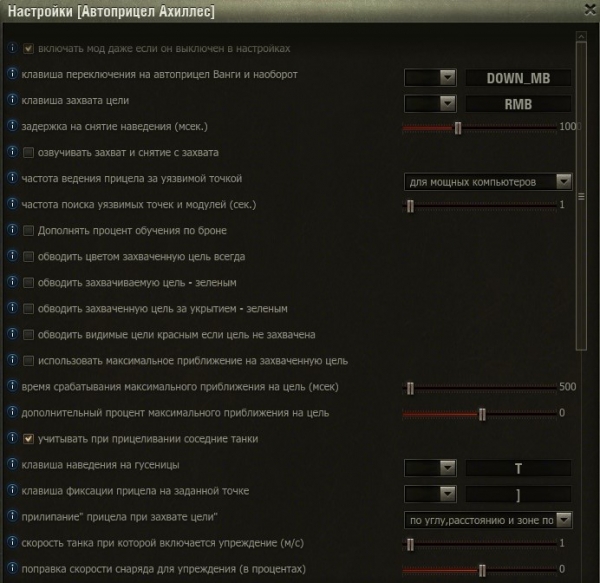Viewport: 600px width, 583px height.
Task: Open modifier dropdown next to DOWN_MB key
Action: click(430, 78)
